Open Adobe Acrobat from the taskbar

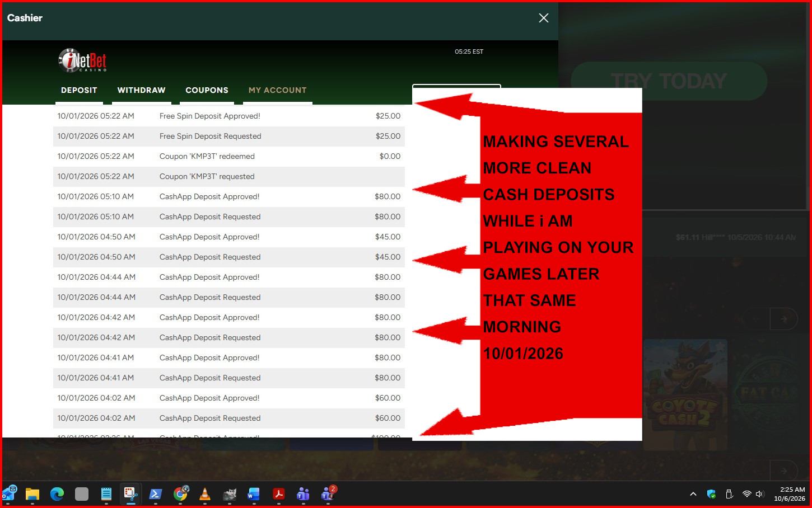tap(278, 494)
